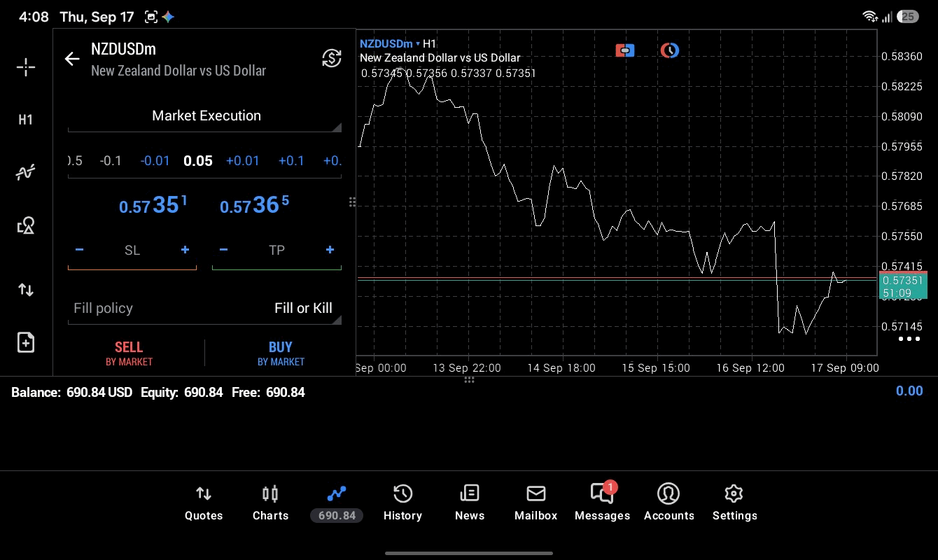Screen dimensions: 938x560
Task: Increase the TP value
Action: pos(330,250)
